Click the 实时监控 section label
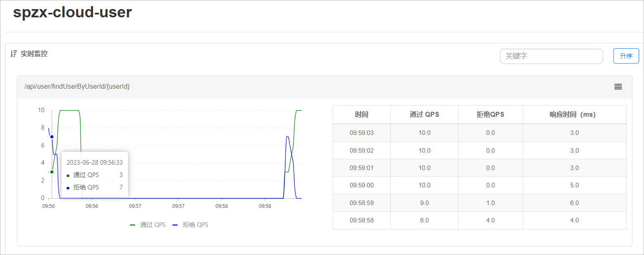The height and width of the screenshot is (255, 644). pyautogui.click(x=34, y=54)
